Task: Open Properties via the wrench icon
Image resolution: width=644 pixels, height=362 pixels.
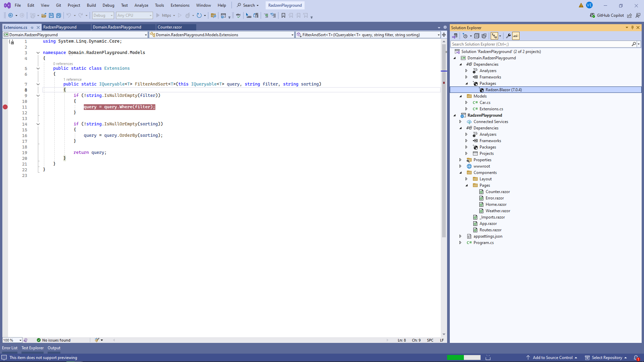Action: pos(508,36)
